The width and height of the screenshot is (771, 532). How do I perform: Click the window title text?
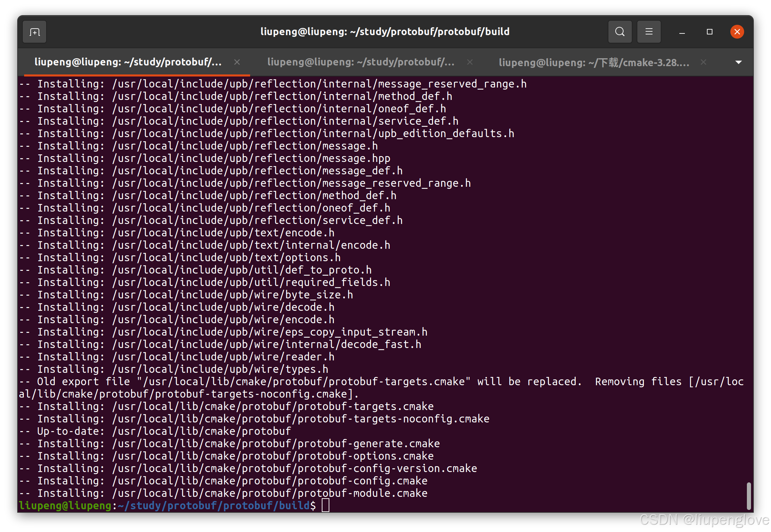[385, 32]
